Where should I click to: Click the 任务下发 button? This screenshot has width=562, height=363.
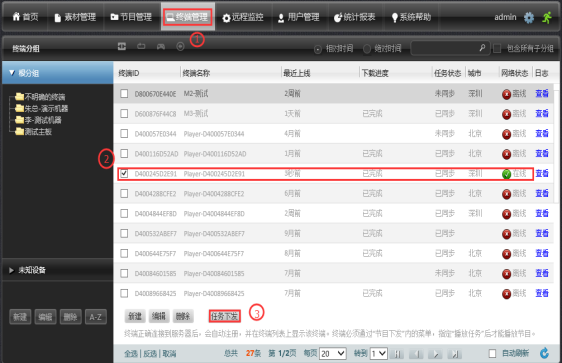224,316
